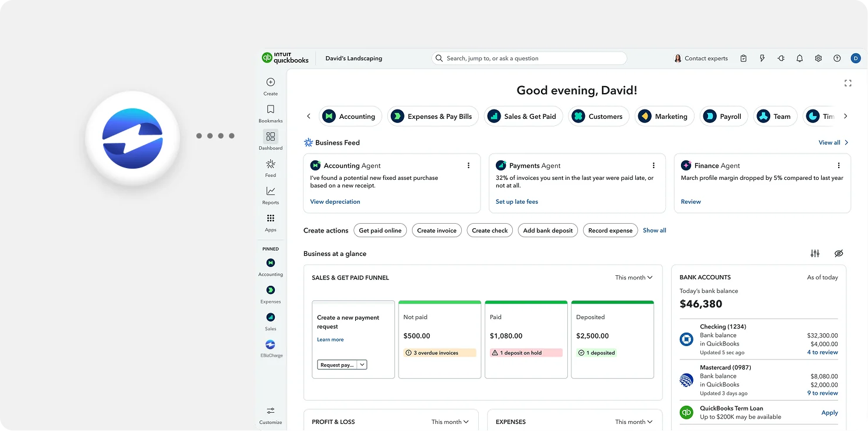Open the dashboard filter sliders icon

pos(815,254)
